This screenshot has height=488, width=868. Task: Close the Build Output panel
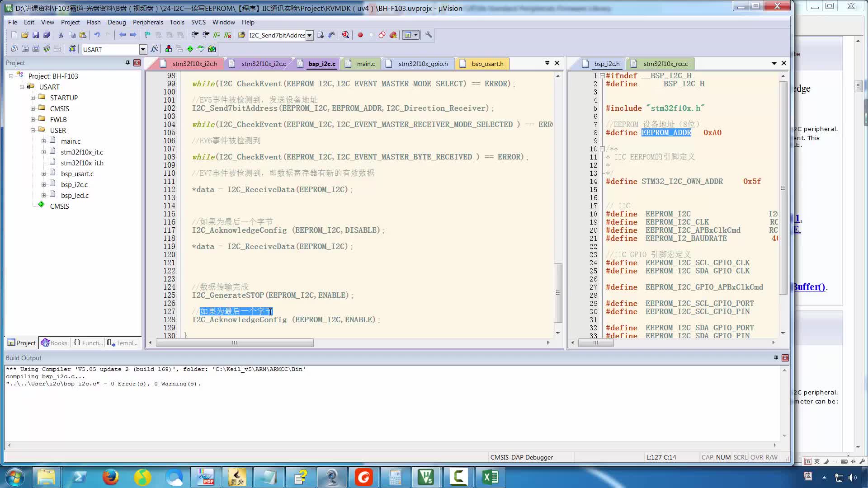pos(785,357)
